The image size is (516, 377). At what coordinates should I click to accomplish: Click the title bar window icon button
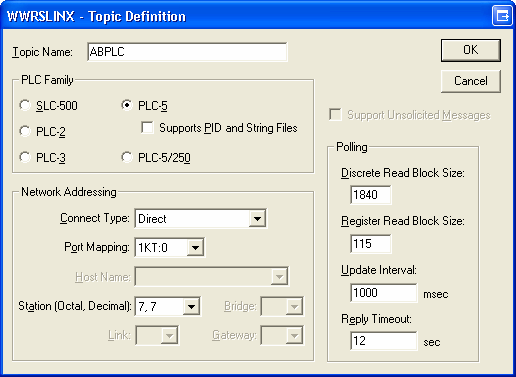(x=502, y=15)
